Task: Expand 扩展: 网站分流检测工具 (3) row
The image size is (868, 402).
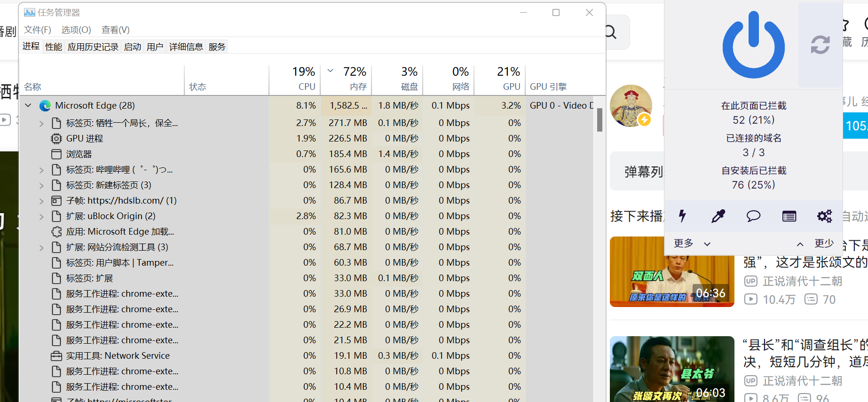Action: click(x=41, y=247)
